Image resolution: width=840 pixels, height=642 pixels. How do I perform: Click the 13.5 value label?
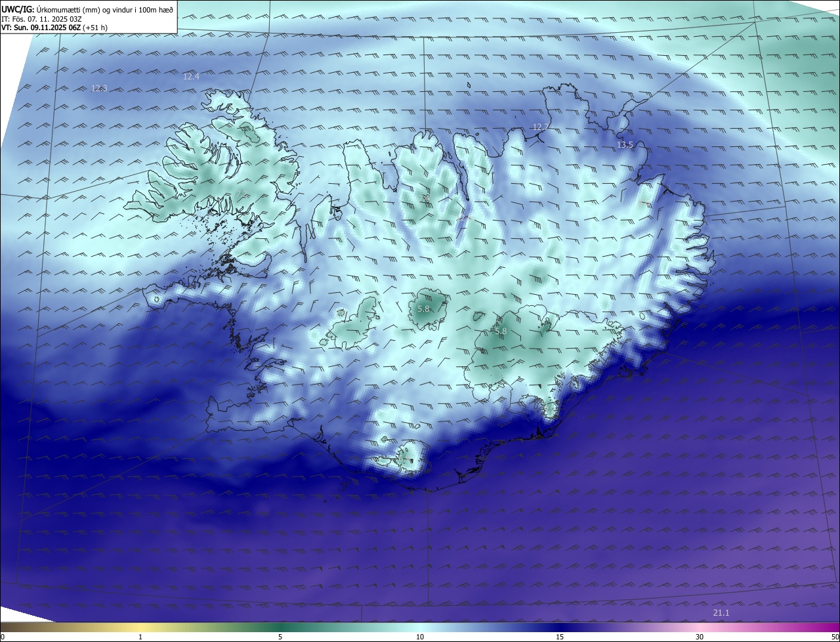[x=625, y=145]
